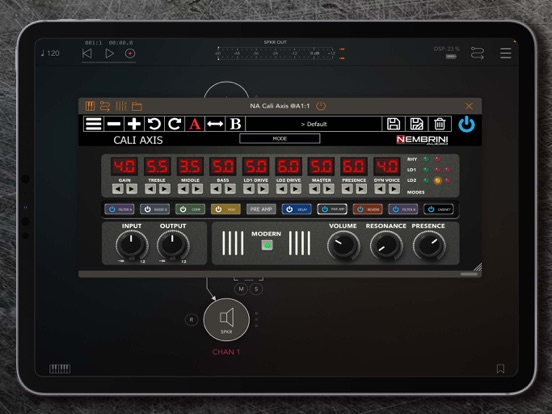The width and height of the screenshot is (552, 414).
Task: Adjust the OUTPUT knob
Action: [x=173, y=245]
